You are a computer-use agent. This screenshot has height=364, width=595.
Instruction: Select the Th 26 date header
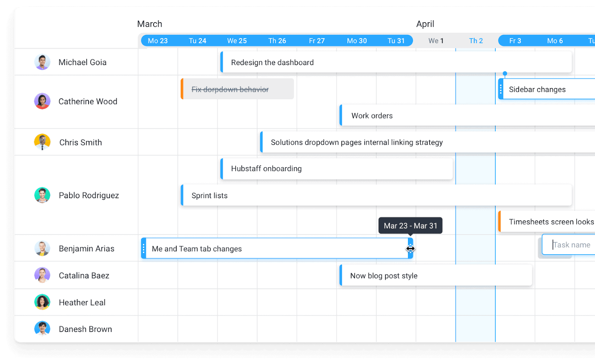(x=277, y=41)
